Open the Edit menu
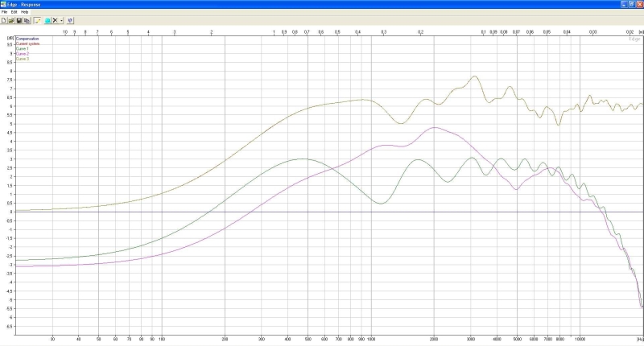The height and width of the screenshot is (346, 644). click(14, 12)
